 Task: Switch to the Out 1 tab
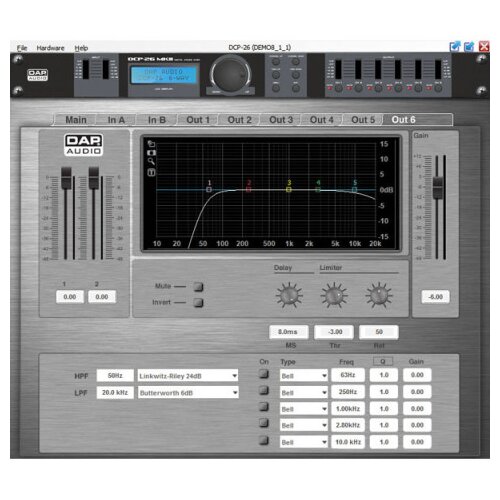point(198,120)
